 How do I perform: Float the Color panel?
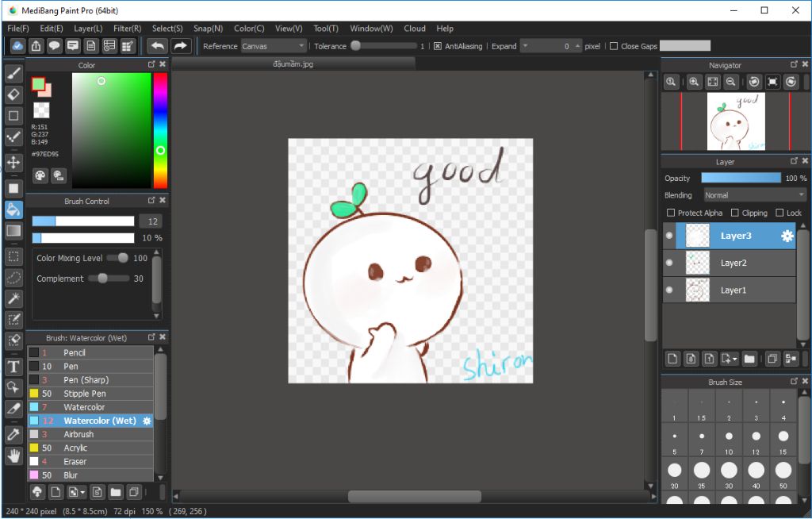pyautogui.click(x=151, y=64)
